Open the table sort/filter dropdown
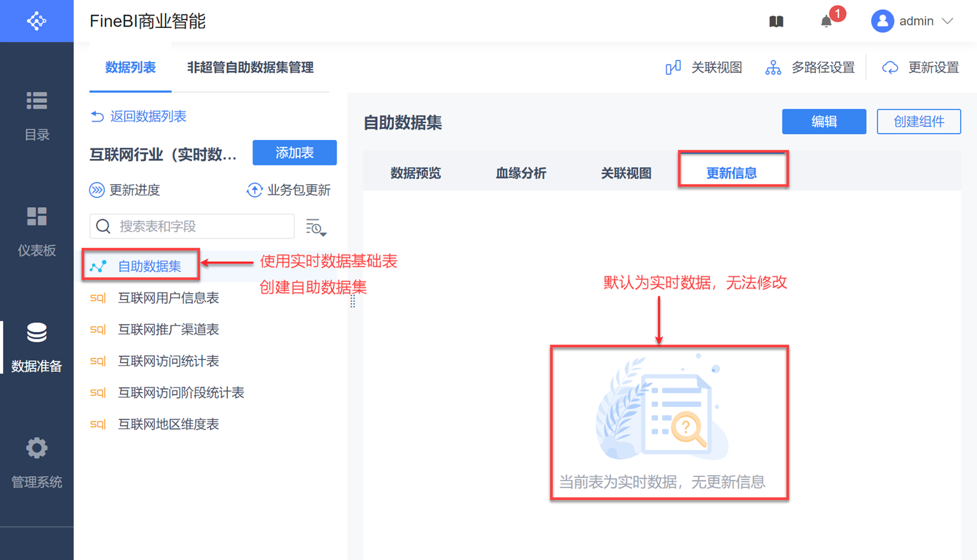 point(316,227)
